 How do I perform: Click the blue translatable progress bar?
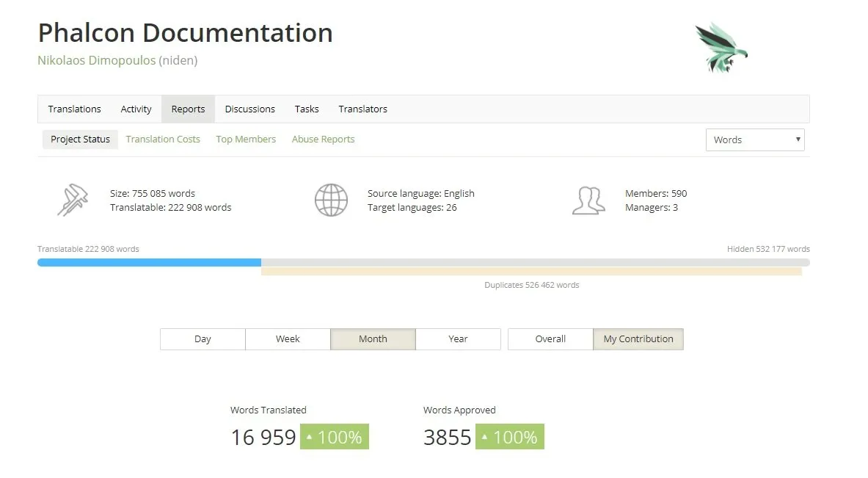150,263
